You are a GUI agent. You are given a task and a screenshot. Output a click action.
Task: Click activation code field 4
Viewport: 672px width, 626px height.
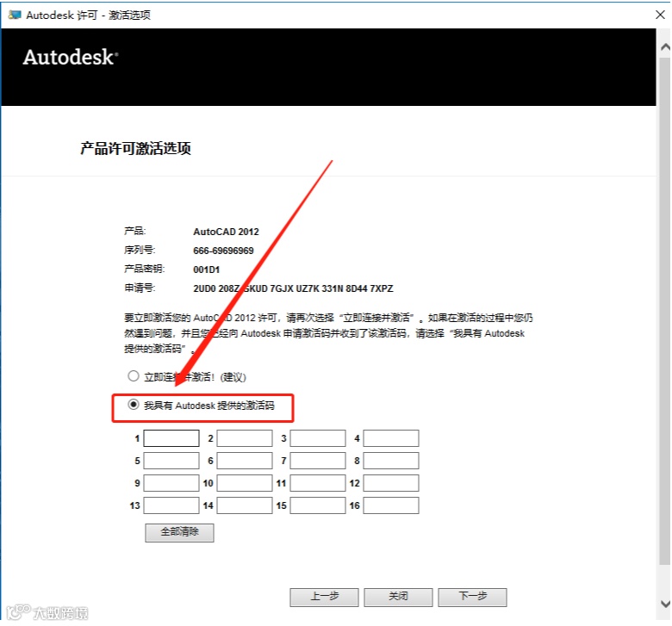tap(391, 438)
